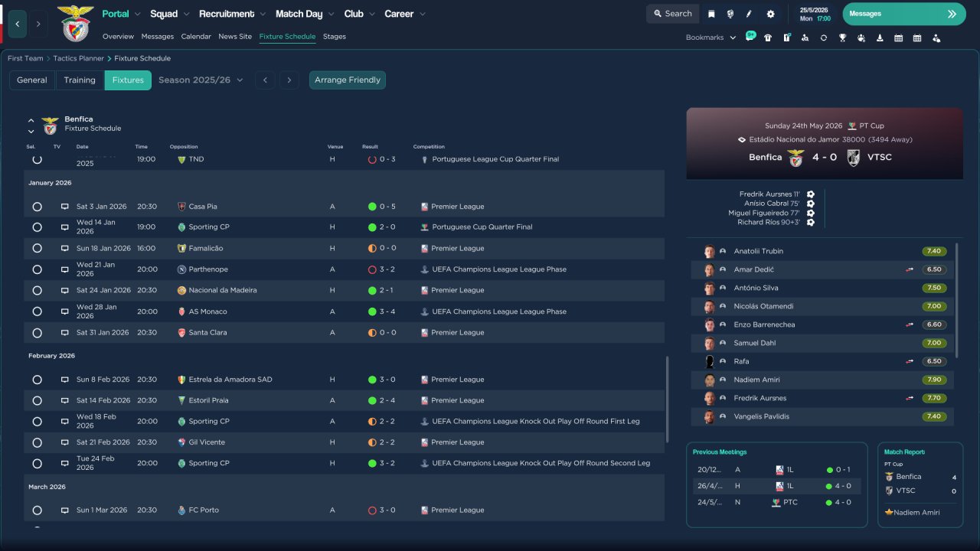Open the Season 2025/26 dropdown

click(x=201, y=80)
